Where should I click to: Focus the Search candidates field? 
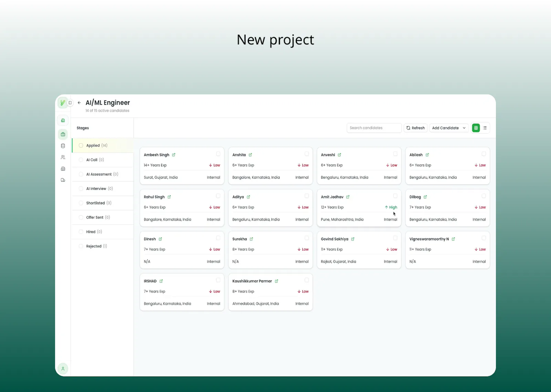pyautogui.click(x=374, y=128)
